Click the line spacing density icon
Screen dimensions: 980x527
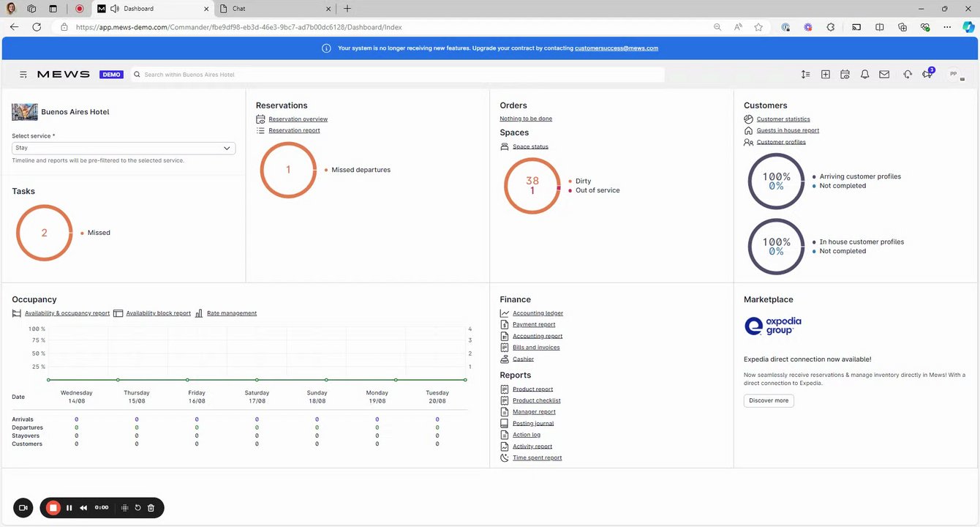805,75
